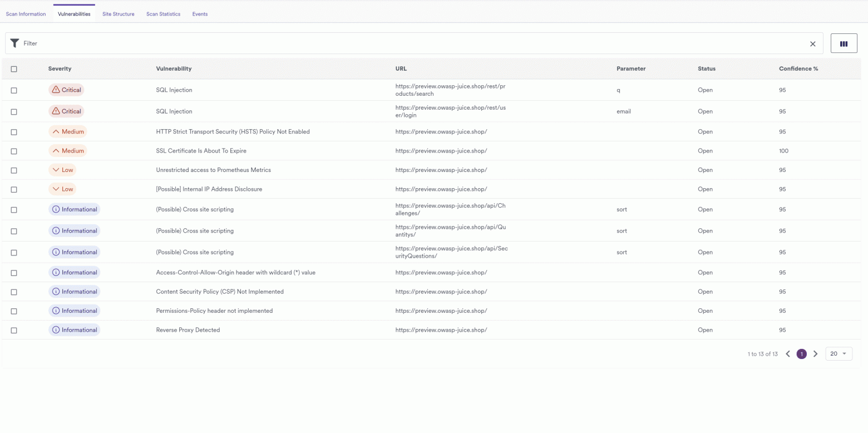This screenshot has width=868, height=433.
Task: Click the Confidence value 100
Action: [x=783, y=151]
